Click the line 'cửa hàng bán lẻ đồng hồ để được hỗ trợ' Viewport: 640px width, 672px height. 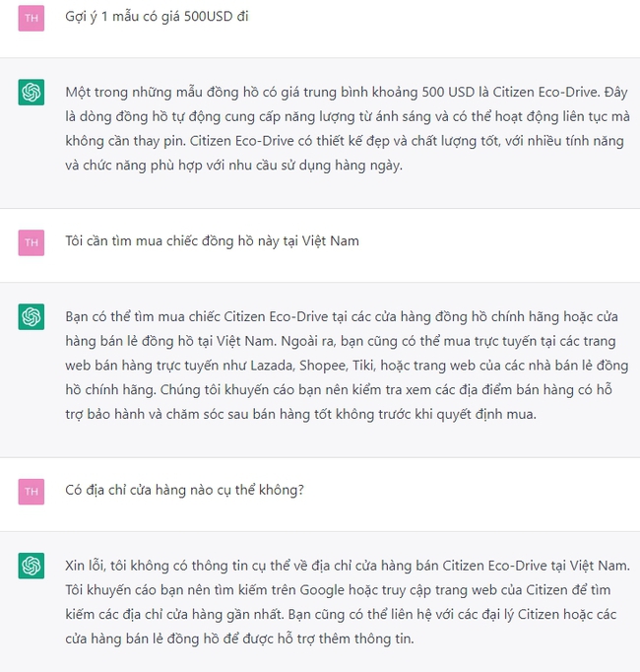coord(239,639)
